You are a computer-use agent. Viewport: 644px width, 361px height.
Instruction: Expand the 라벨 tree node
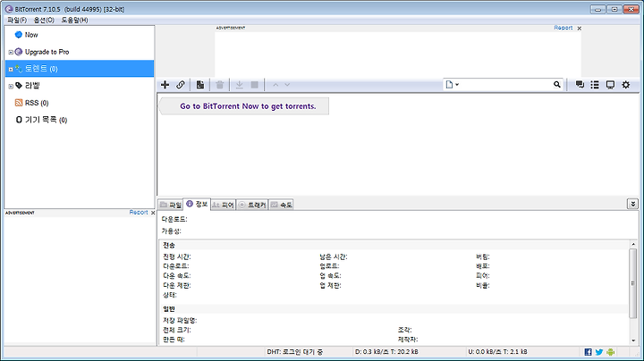[11, 86]
